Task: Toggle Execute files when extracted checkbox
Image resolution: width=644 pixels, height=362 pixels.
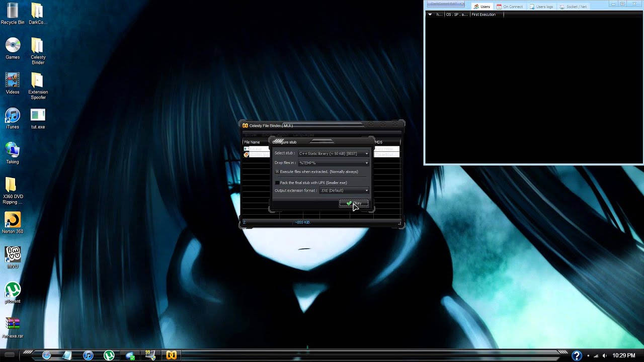Action: point(277,172)
